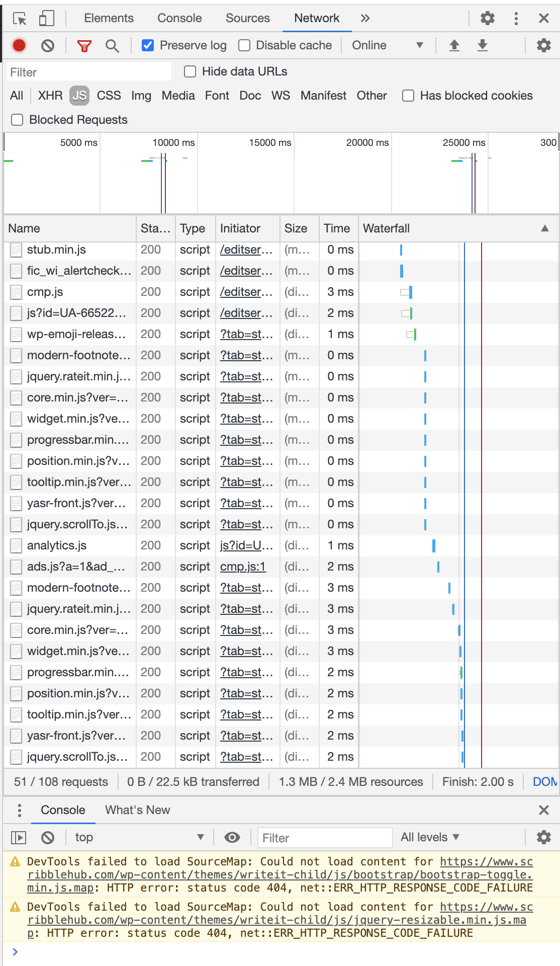Enable the Disable cache checkbox
This screenshot has height=966, width=560.
(x=244, y=45)
